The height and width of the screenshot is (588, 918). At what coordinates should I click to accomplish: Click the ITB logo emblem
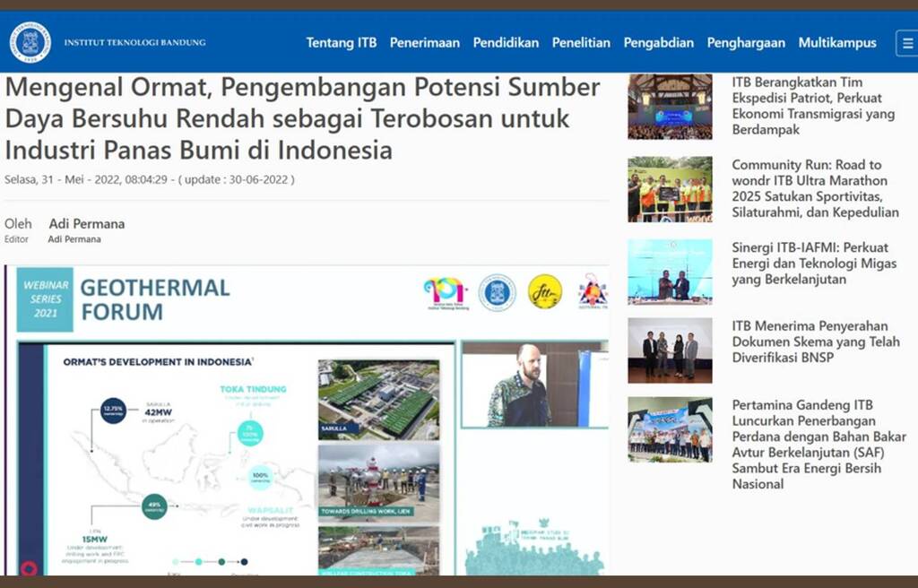(x=30, y=42)
